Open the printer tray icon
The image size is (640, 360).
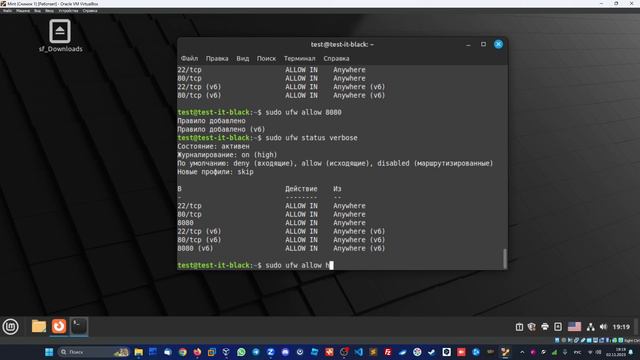click(x=545, y=327)
